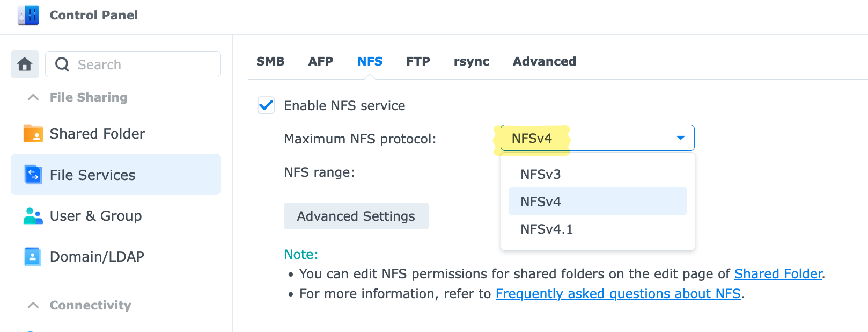868x332 pixels.
Task: Open the rsync tab
Action: point(472,61)
